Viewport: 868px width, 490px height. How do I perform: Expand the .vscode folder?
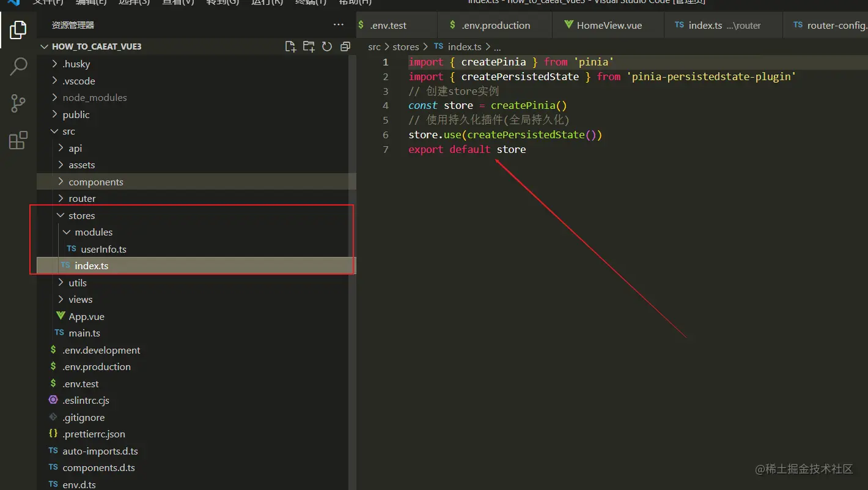(x=196, y=81)
